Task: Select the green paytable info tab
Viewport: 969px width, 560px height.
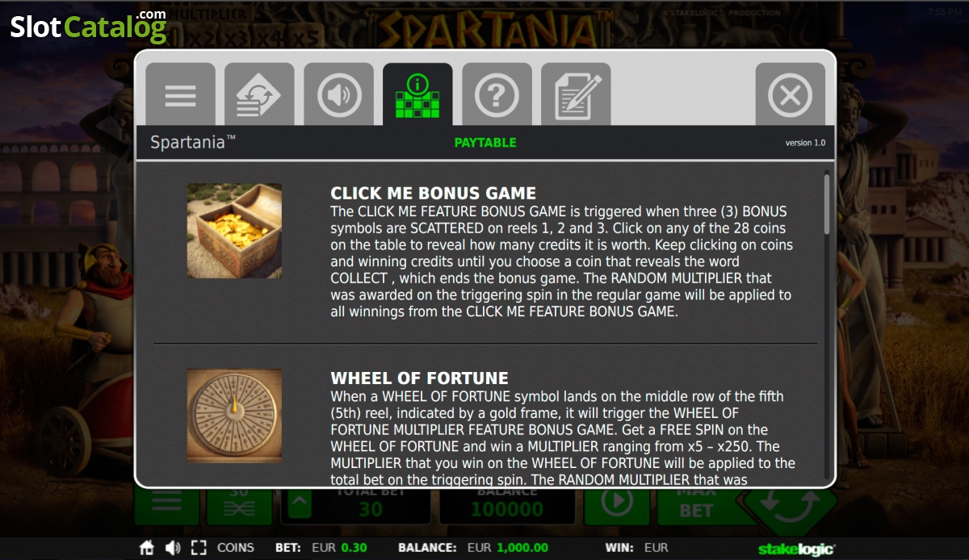Action: point(417,94)
